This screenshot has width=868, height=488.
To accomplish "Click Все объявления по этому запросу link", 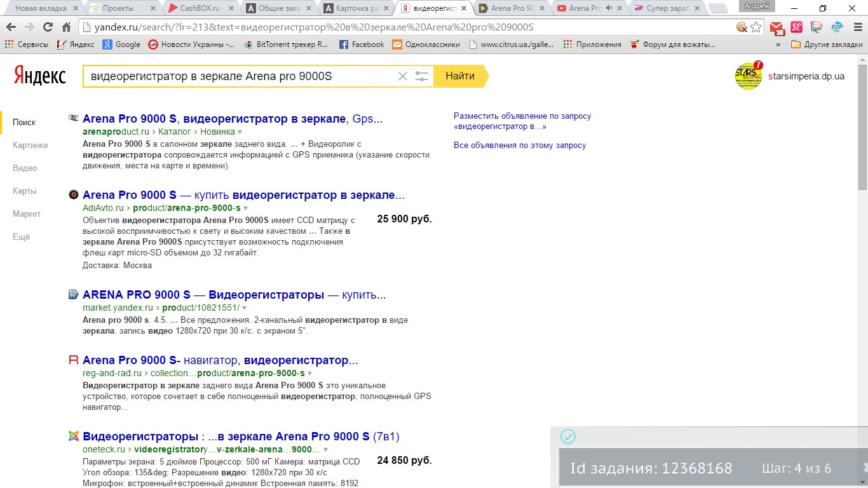I will click(x=520, y=146).
